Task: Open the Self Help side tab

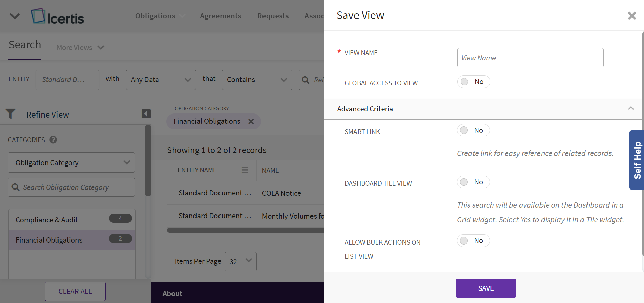Action: pos(637,160)
